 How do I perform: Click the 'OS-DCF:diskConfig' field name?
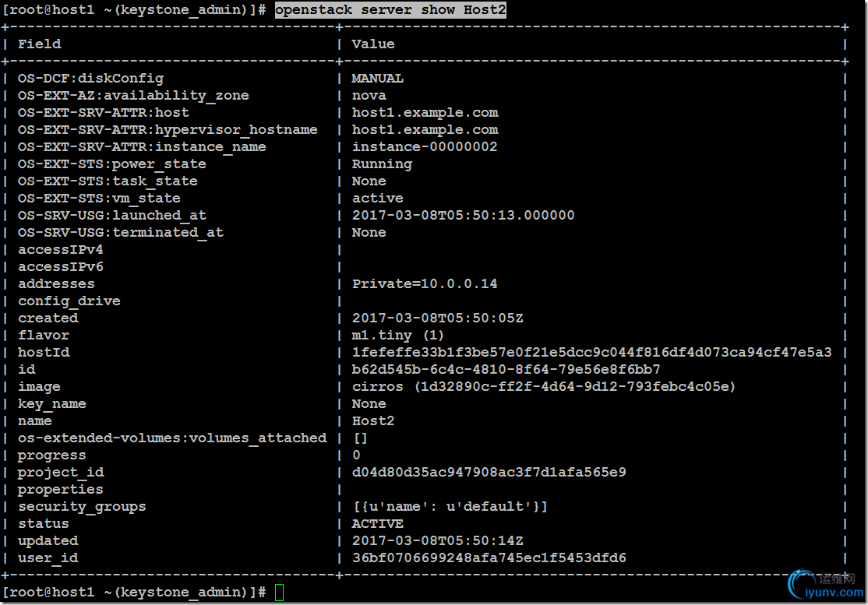pos(91,79)
